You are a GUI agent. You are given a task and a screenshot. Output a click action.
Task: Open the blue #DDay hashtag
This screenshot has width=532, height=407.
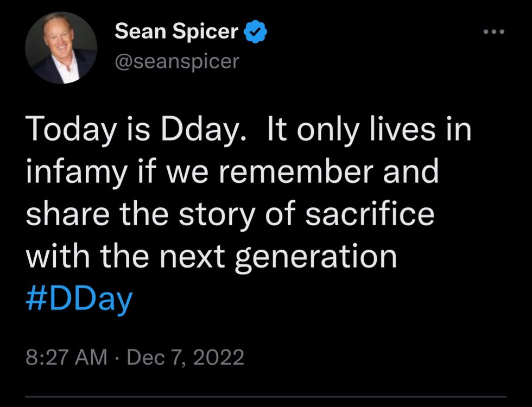79,300
